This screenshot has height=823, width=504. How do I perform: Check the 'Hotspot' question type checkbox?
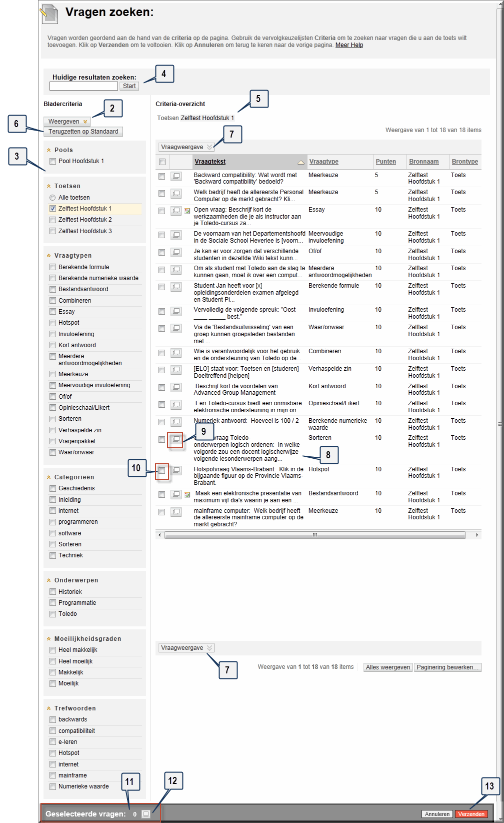click(52, 323)
